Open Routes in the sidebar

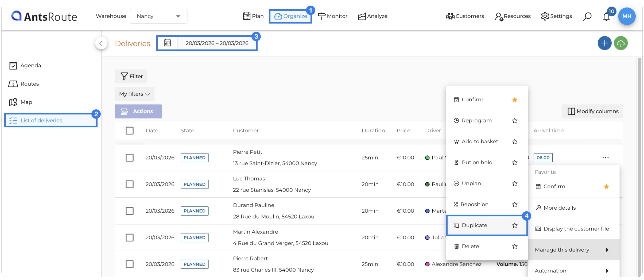click(24, 84)
